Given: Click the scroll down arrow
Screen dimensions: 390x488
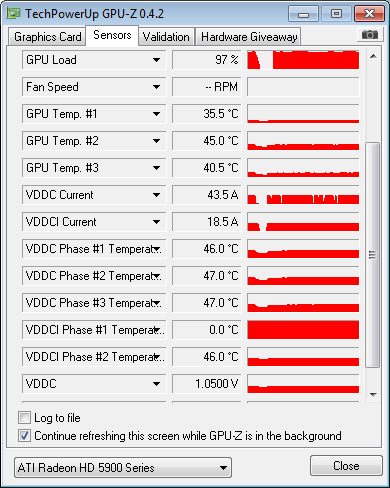Looking at the screenshot, I should coord(373,395).
